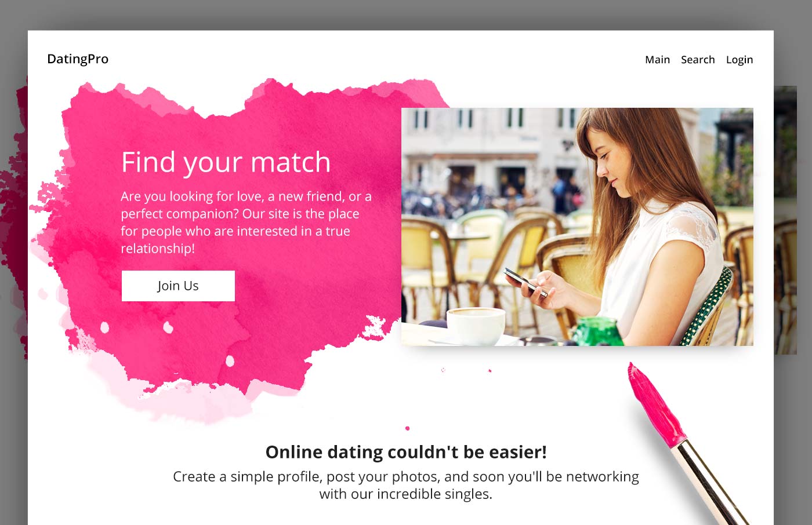Image resolution: width=812 pixels, height=525 pixels.
Task: Click the green glass bottle in photo
Action: [597, 331]
